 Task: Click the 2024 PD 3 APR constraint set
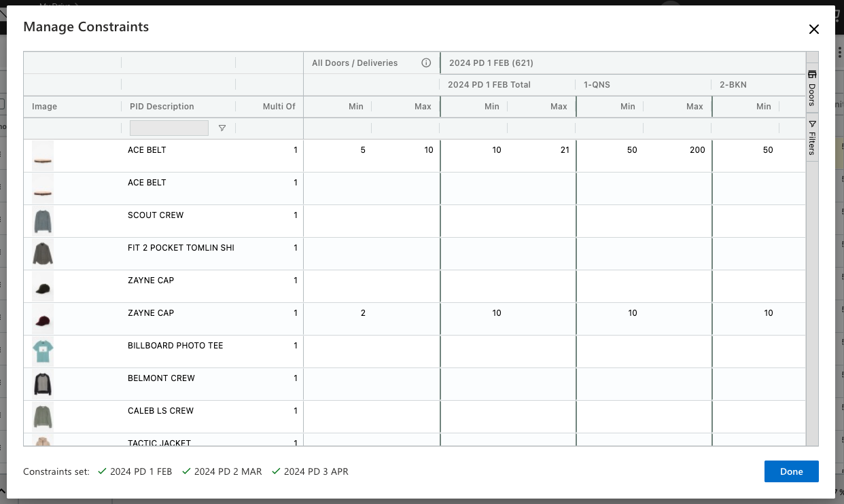click(316, 471)
